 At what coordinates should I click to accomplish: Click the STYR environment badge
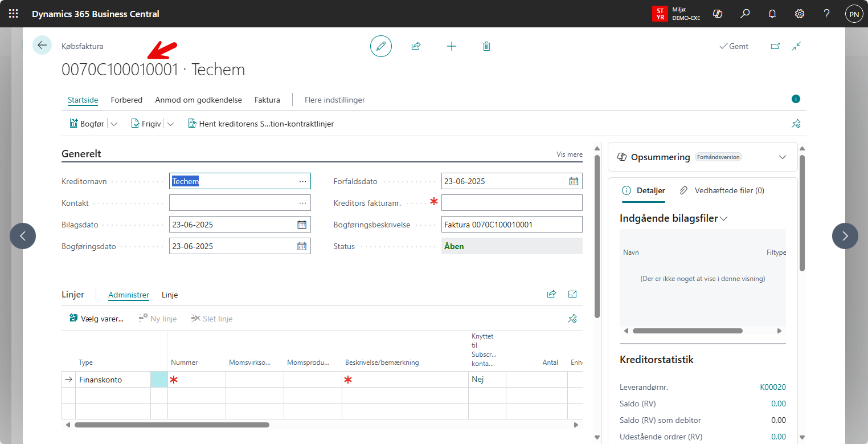click(x=660, y=14)
